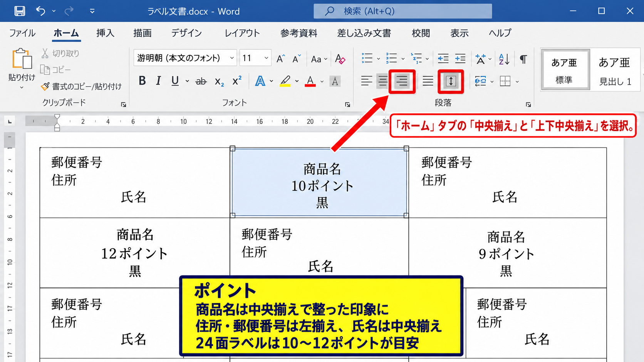Open the 差し込み文書 tab
Viewport: 644px width, 362px height.
[x=364, y=33]
